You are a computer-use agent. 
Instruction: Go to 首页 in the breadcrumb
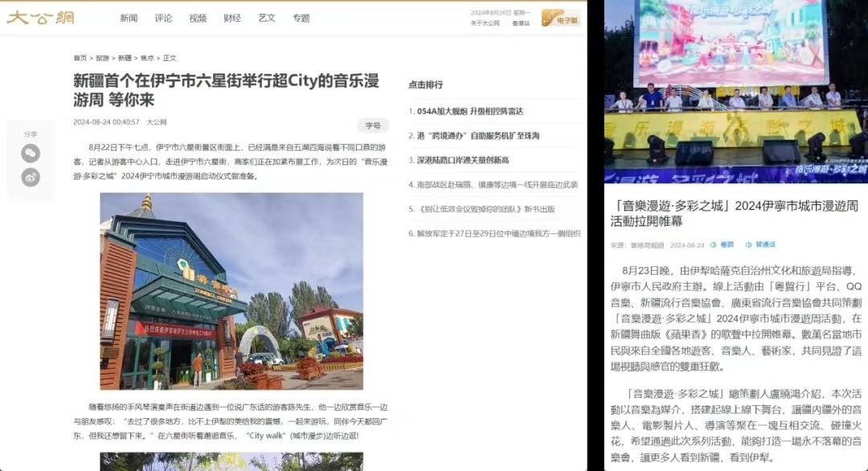tap(80, 58)
